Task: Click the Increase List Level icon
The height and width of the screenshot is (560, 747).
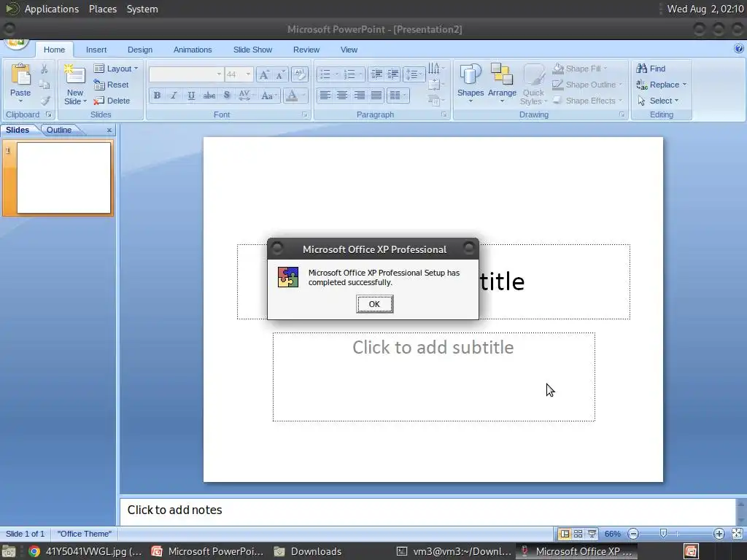Action: [393, 74]
